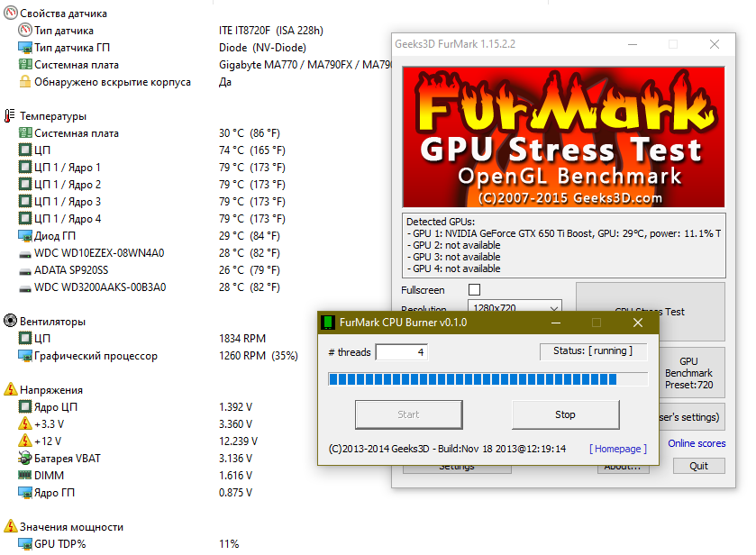This screenshot has width=756, height=555.
Task: Click the +12 V lightning icon
Action: [25, 441]
